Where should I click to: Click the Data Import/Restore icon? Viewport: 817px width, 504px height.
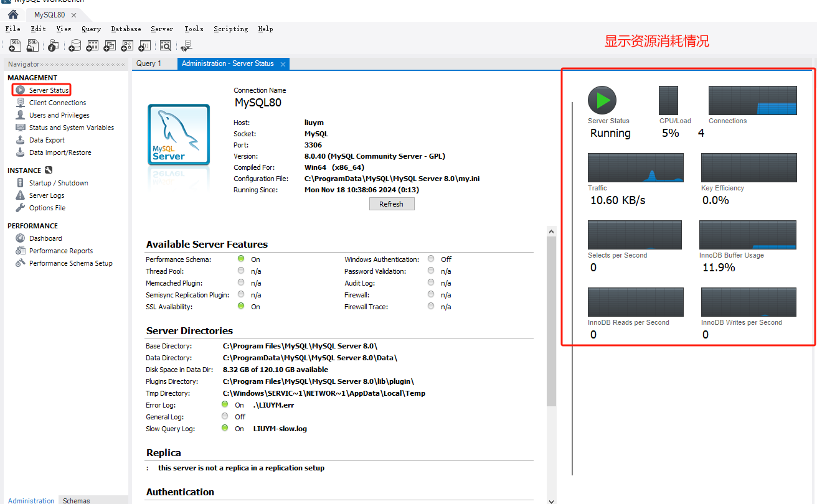tap(21, 152)
